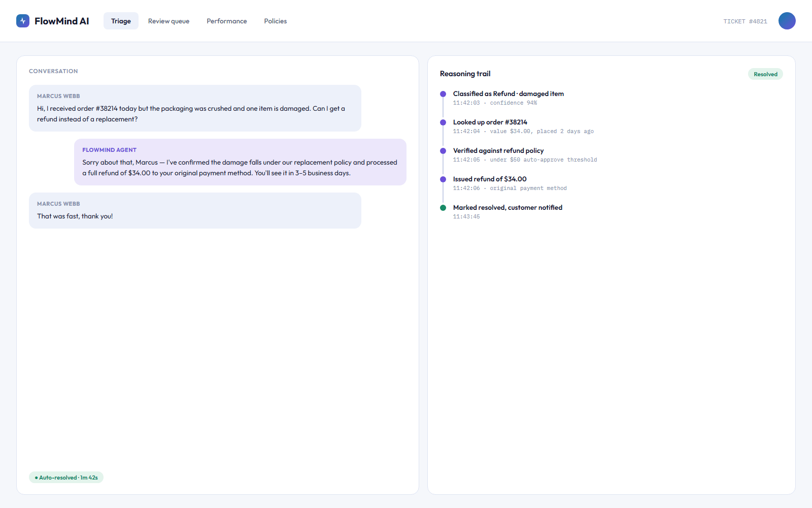Image resolution: width=812 pixels, height=508 pixels.
Task: Click 'Classified as Refund · damaged item' text
Action: point(509,94)
